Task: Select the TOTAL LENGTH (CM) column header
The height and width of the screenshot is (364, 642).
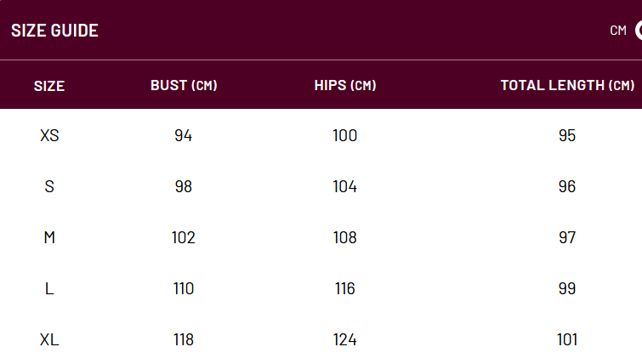Action: 567,85
